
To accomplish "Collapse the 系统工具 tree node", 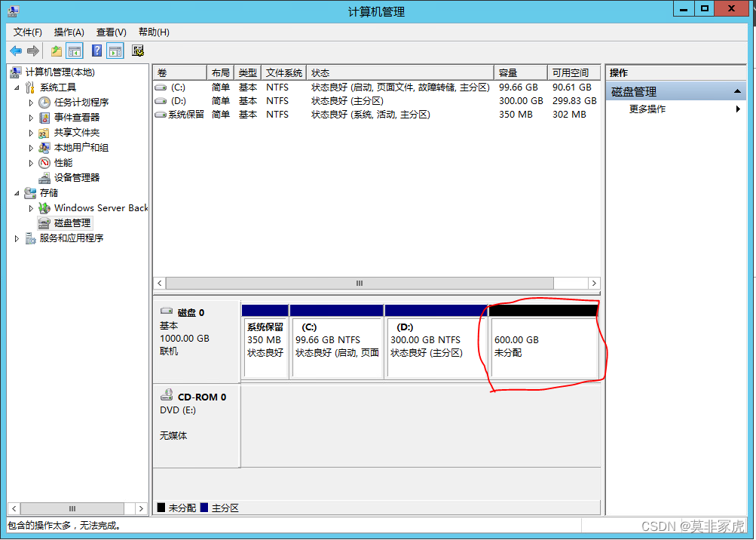I will [17, 87].
